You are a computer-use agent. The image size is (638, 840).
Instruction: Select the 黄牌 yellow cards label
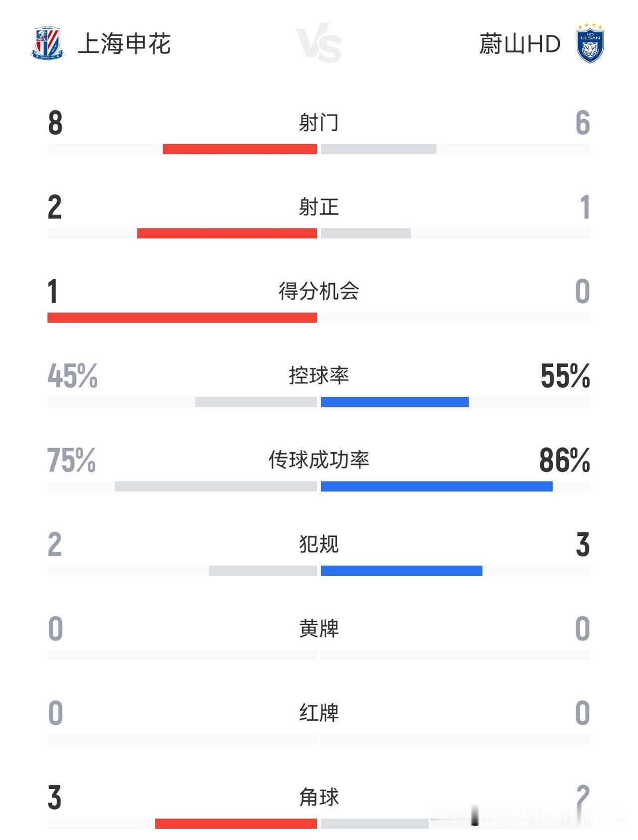coord(319,628)
